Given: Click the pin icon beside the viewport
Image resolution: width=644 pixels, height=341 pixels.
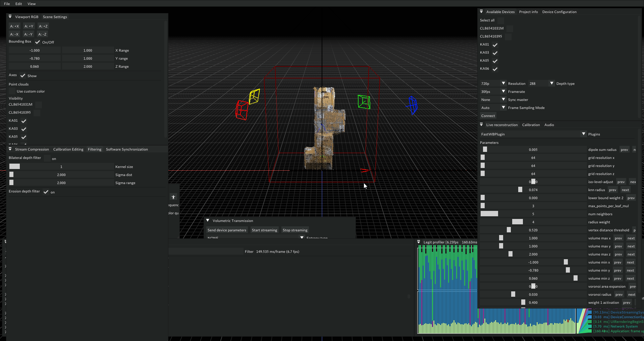Looking at the screenshot, I should tap(173, 197).
